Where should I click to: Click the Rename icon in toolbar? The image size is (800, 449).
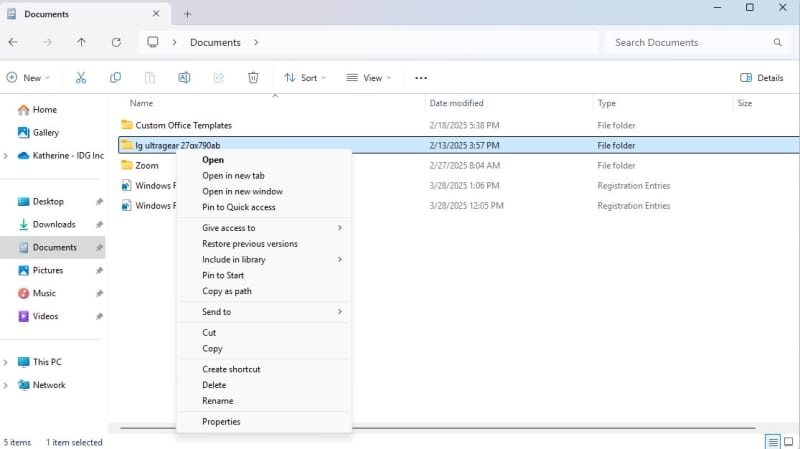[x=184, y=77]
